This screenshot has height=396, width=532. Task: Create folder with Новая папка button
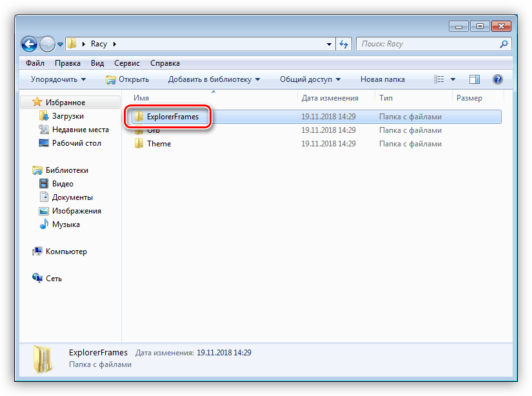click(x=382, y=79)
